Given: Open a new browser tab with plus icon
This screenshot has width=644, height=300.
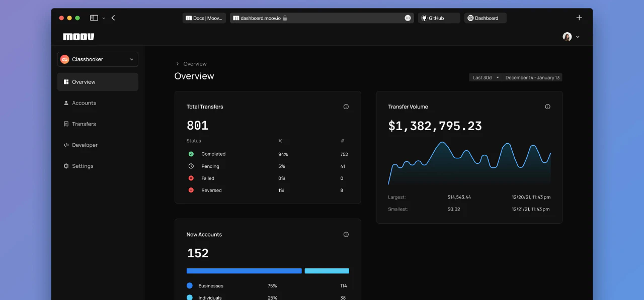Looking at the screenshot, I should 579,18.
